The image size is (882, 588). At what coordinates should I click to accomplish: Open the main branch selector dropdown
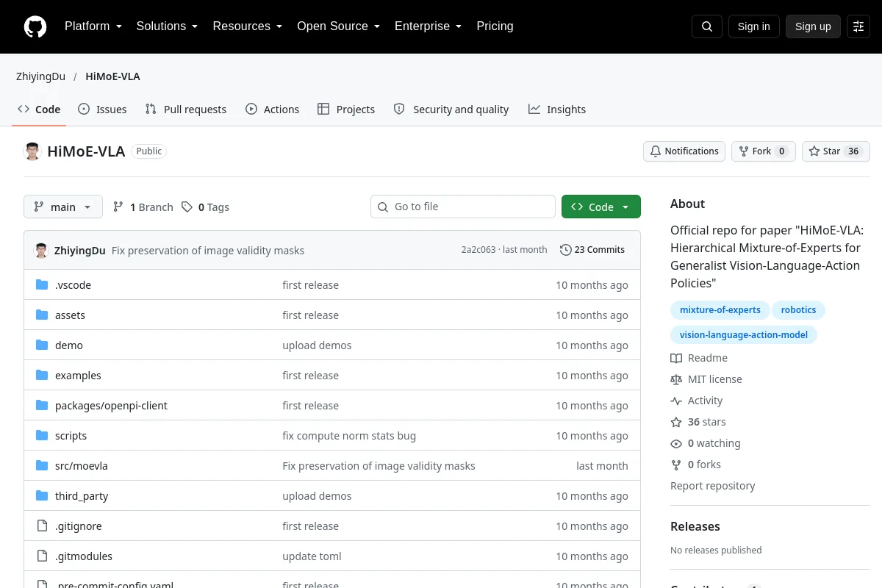click(x=63, y=207)
